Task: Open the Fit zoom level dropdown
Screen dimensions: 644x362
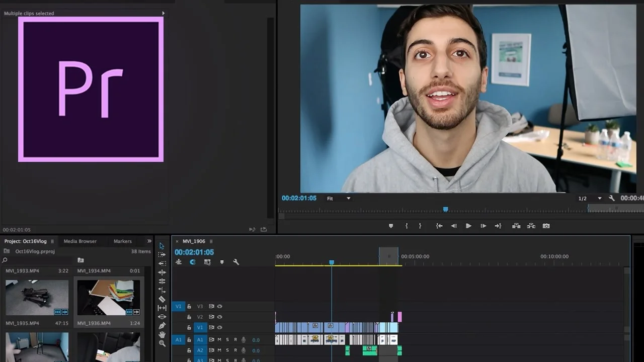Action: (338, 198)
